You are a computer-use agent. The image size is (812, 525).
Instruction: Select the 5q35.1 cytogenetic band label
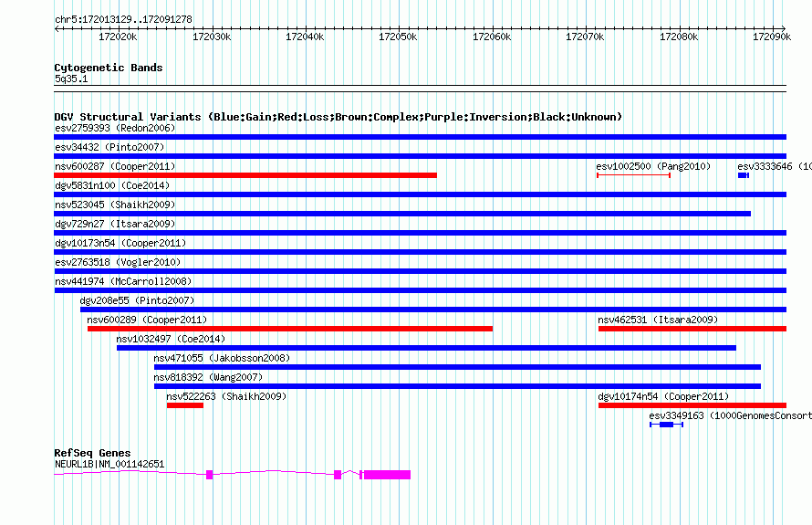pos(71,79)
